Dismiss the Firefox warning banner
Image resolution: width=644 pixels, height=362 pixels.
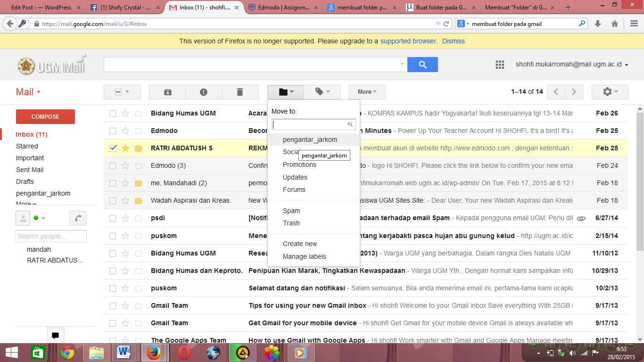[x=454, y=41]
